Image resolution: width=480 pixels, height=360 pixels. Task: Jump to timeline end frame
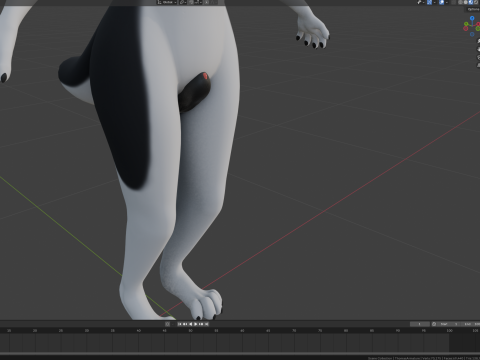pos(207,324)
